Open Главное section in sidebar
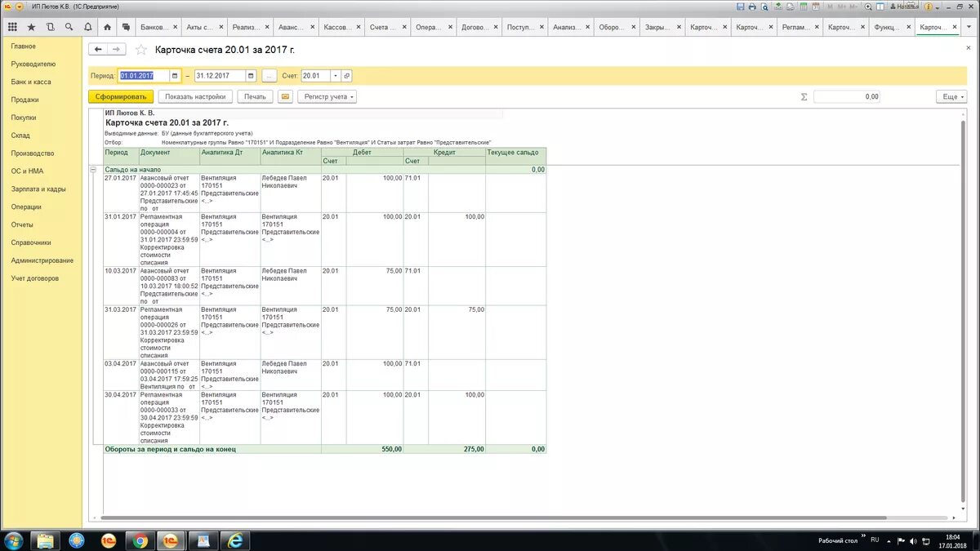The image size is (980, 551). (24, 46)
